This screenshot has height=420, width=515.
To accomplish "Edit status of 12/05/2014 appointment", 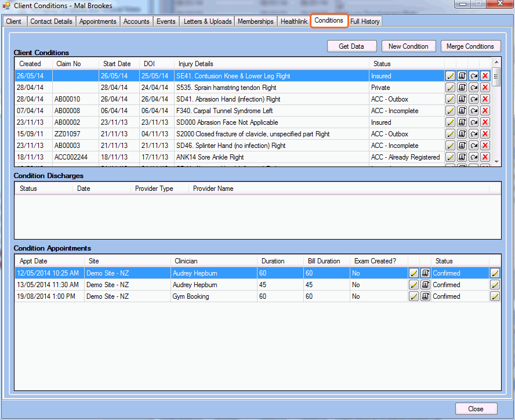I will coord(495,273).
